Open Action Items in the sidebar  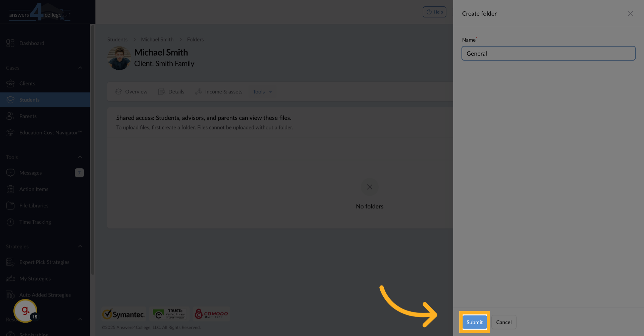[x=45, y=189]
